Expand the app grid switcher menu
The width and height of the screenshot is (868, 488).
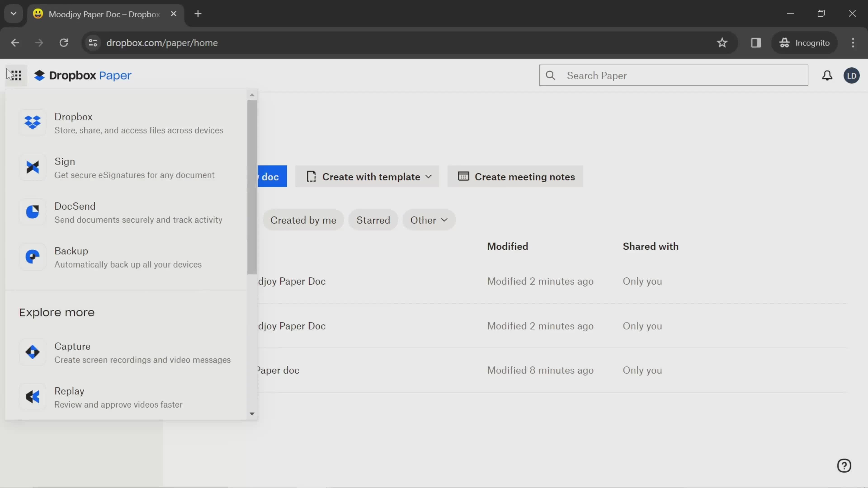point(16,75)
